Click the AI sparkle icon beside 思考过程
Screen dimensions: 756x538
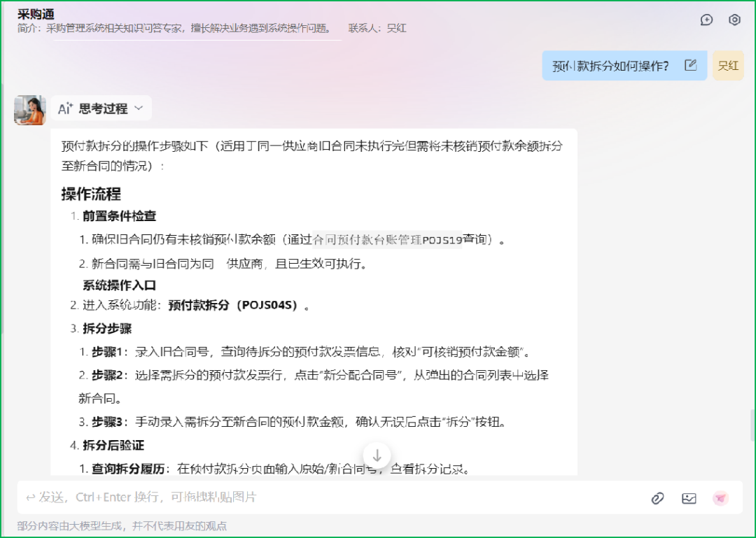(x=65, y=108)
